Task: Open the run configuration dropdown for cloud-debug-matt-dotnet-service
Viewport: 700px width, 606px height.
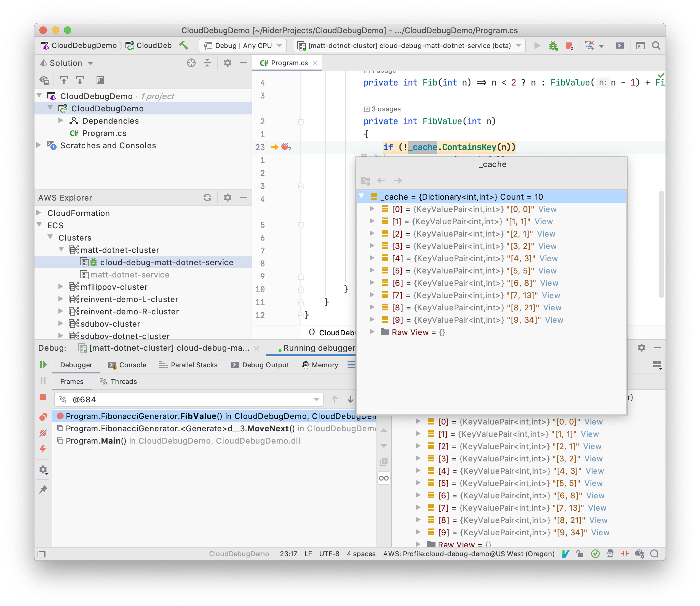Action: click(409, 45)
